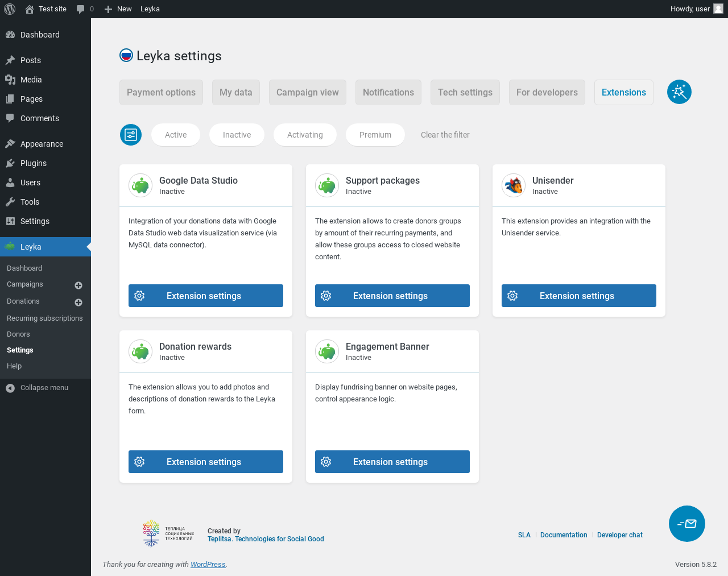Click the plus icon next to Donations

pyautogui.click(x=78, y=302)
